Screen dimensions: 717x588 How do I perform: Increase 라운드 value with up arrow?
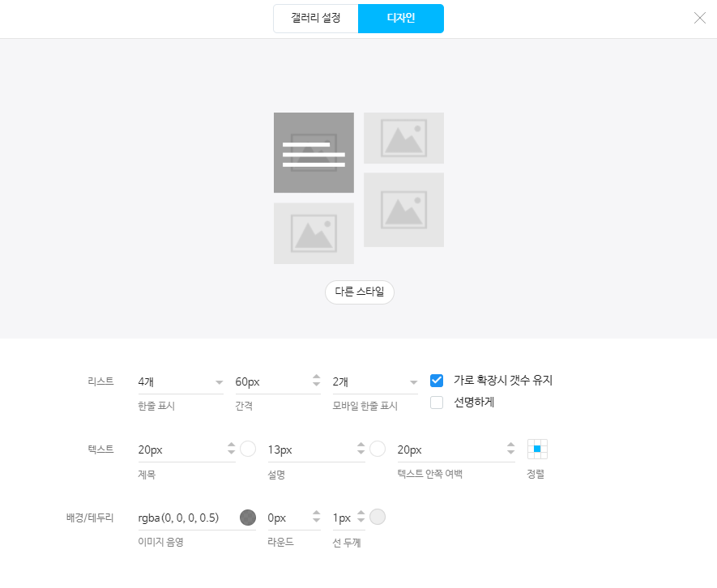(317, 513)
